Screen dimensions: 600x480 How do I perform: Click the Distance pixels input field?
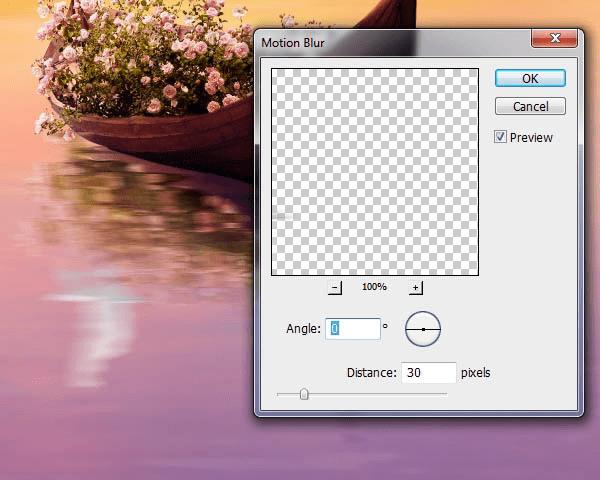[429, 372]
